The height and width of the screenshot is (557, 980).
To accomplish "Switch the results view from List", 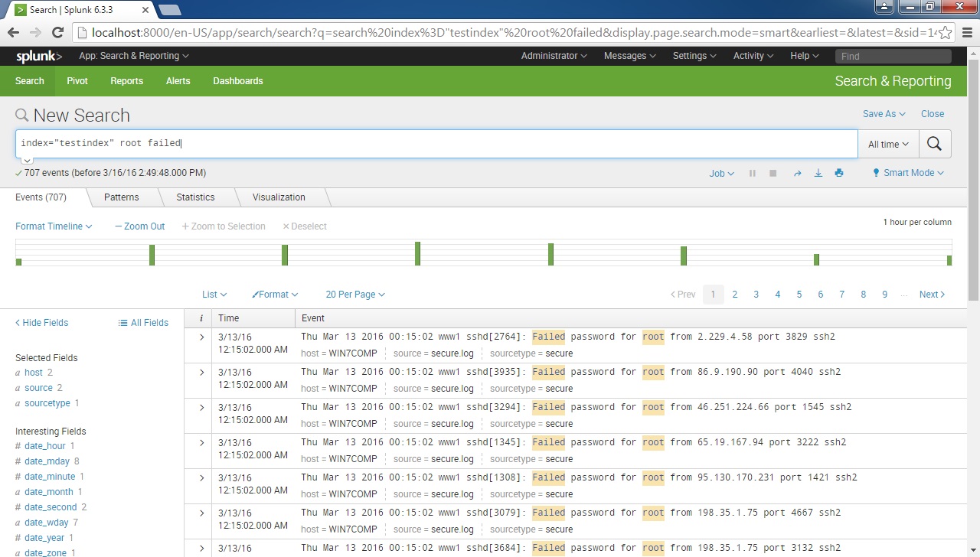I will click(x=214, y=294).
